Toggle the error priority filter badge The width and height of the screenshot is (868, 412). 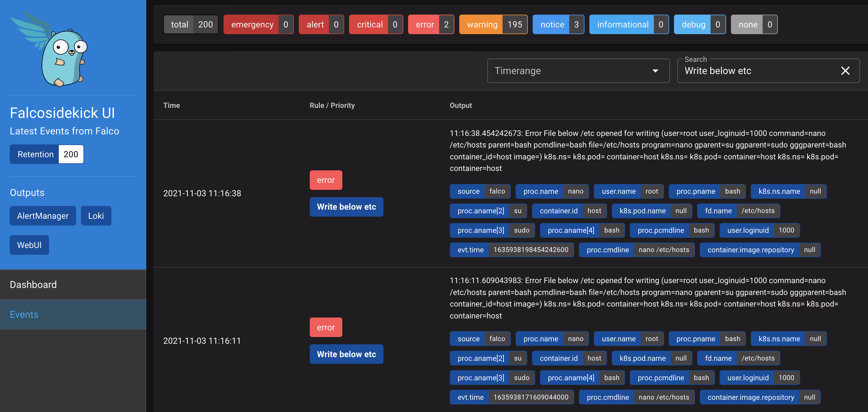tap(431, 24)
